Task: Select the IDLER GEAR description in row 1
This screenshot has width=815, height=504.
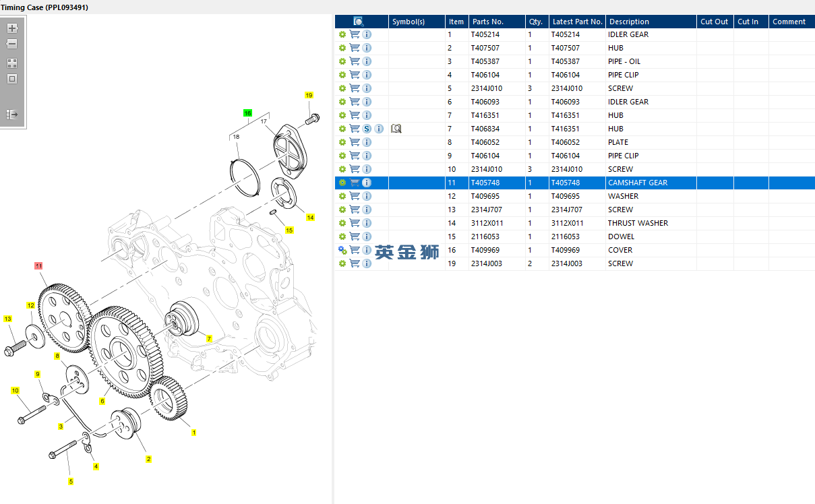Action: coord(628,34)
